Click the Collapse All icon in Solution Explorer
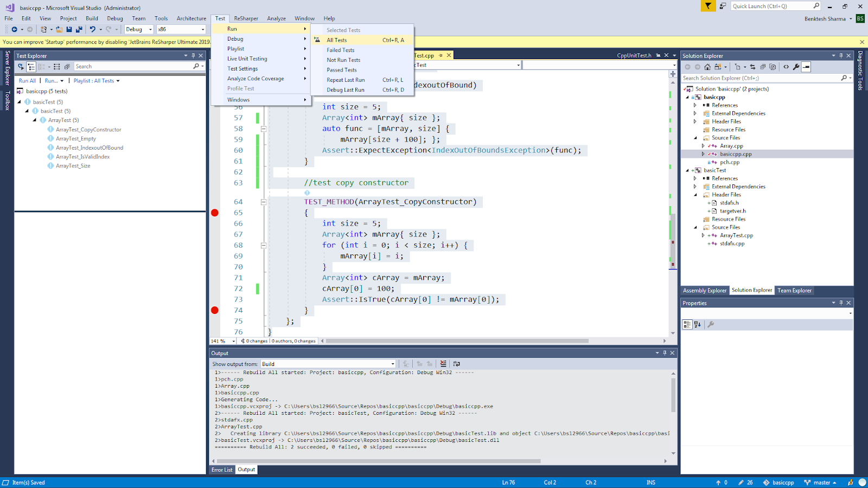The width and height of the screenshot is (868, 488). point(763,67)
